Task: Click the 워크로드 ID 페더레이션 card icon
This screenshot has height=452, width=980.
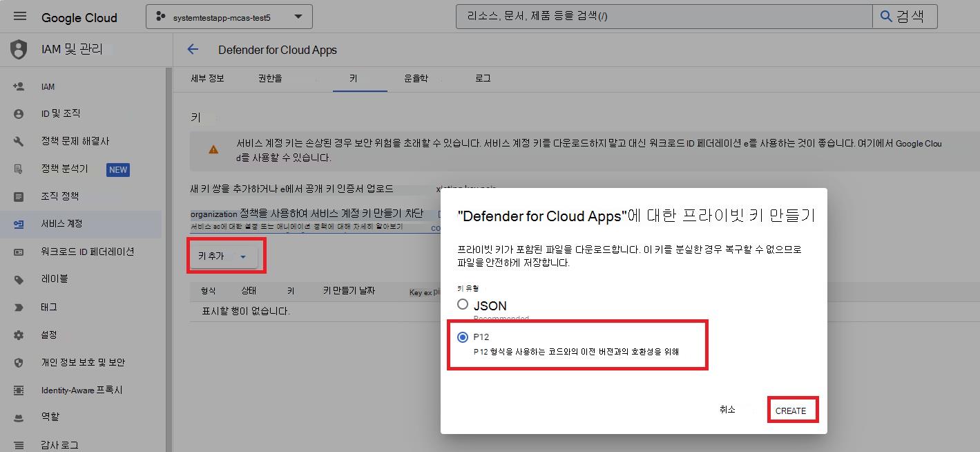Action: pos(19,252)
